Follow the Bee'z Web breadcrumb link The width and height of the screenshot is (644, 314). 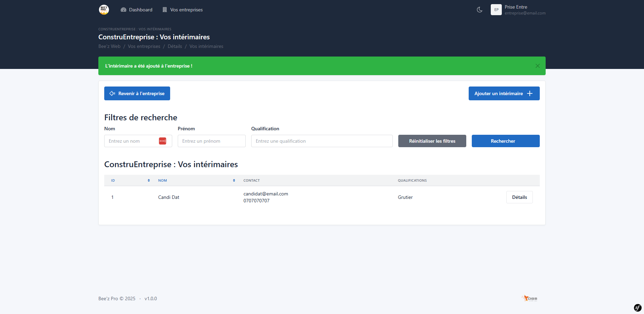(109, 46)
